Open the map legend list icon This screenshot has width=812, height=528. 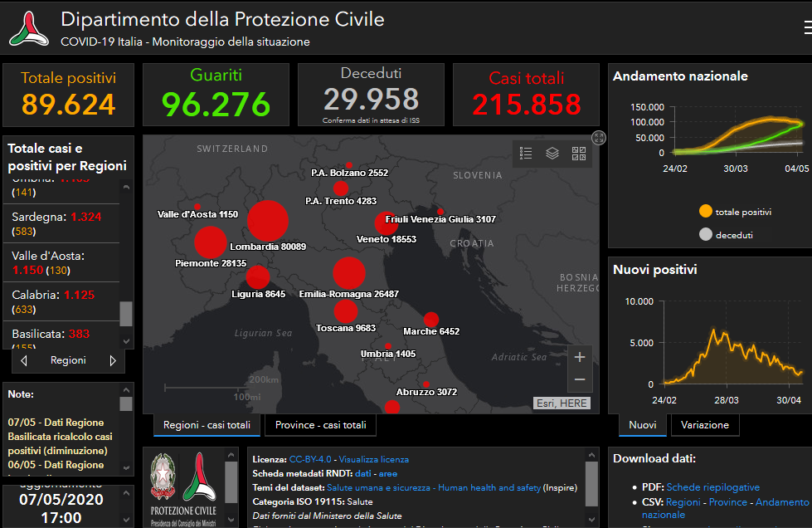(x=526, y=154)
